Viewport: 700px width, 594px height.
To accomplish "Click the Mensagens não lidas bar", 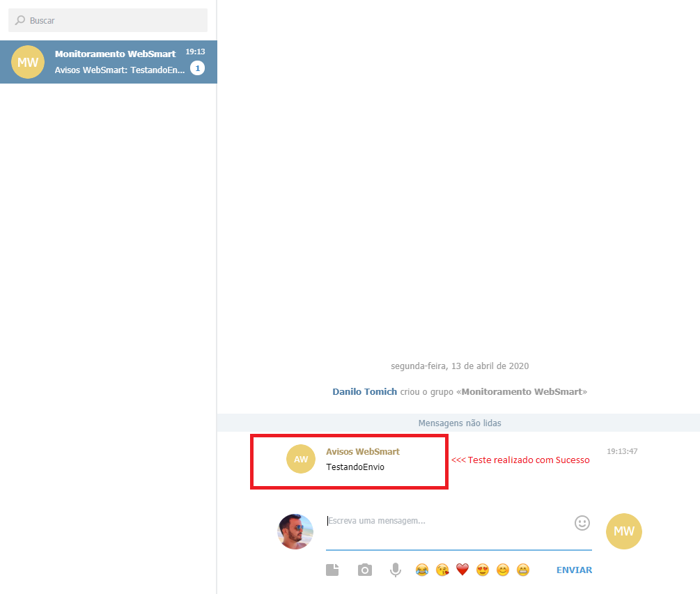I will coord(458,423).
